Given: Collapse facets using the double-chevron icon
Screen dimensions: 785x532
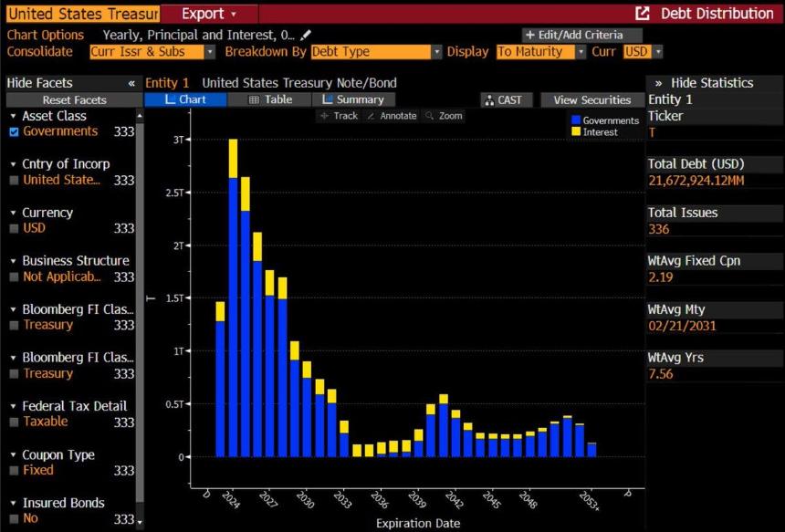Looking at the screenshot, I should (x=131, y=83).
